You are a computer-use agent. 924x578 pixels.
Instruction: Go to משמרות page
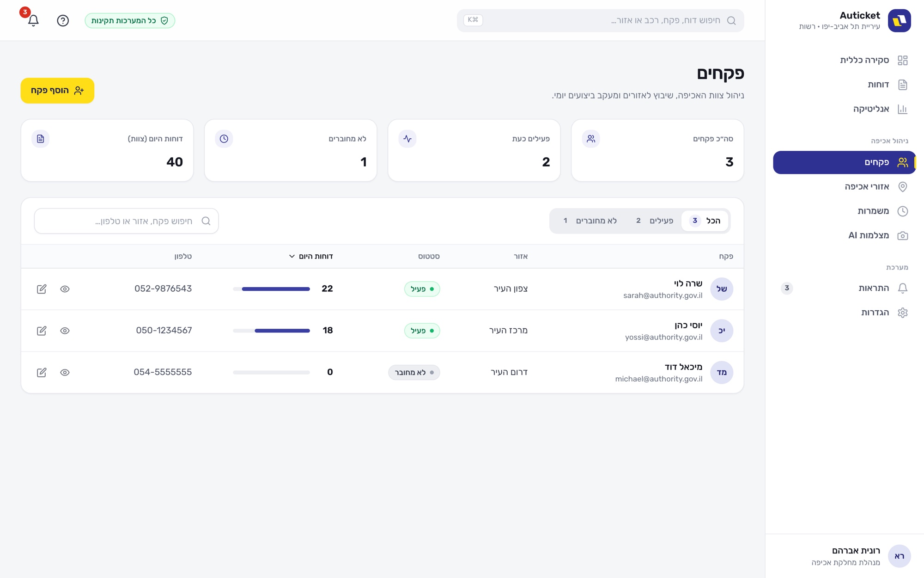(x=845, y=211)
